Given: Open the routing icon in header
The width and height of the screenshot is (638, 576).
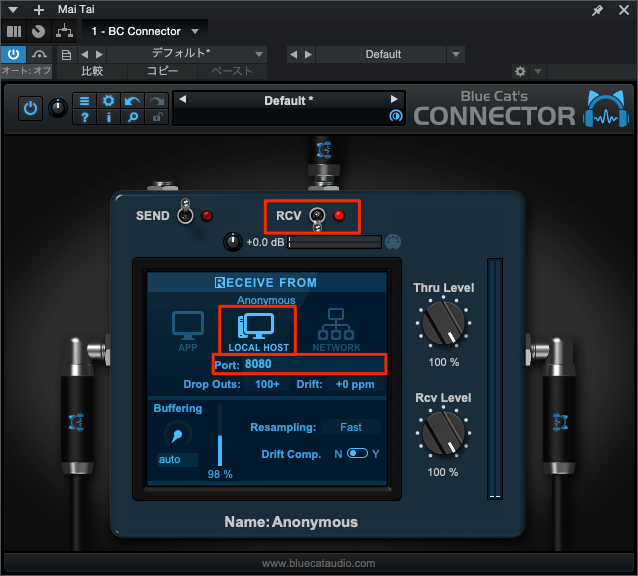Looking at the screenshot, I should (x=64, y=31).
